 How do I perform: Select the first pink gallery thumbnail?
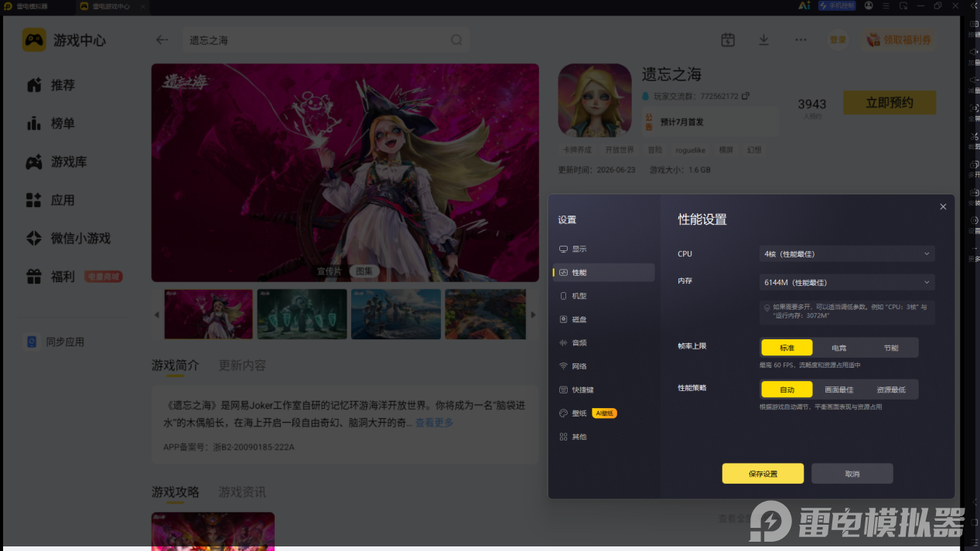click(x=209, y=315)
